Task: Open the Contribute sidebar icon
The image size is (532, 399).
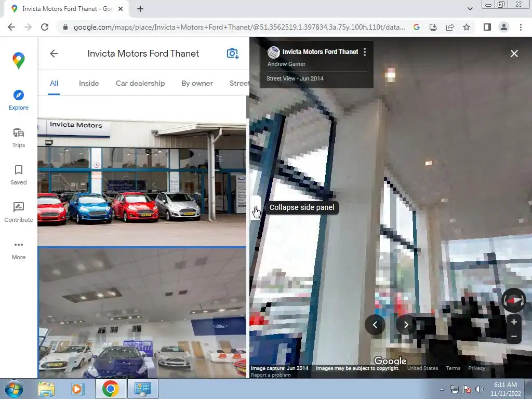Action: (x=18, y=207)
